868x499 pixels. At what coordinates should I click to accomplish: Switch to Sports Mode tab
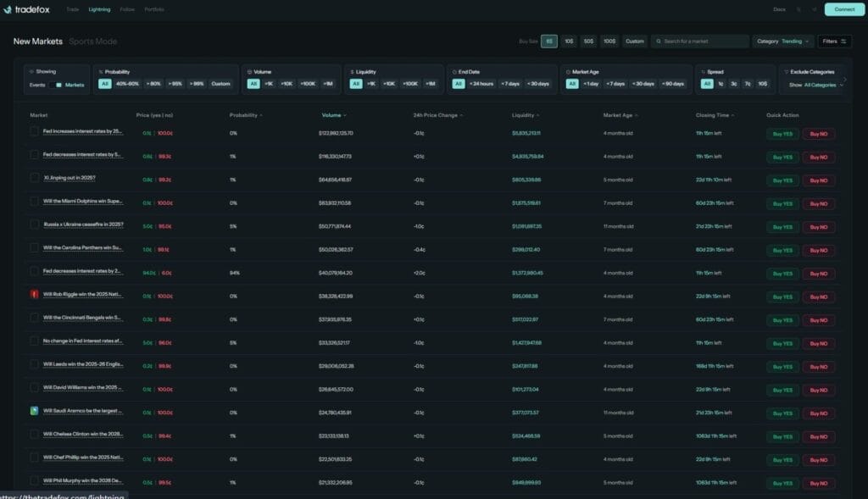click(92, 42)
